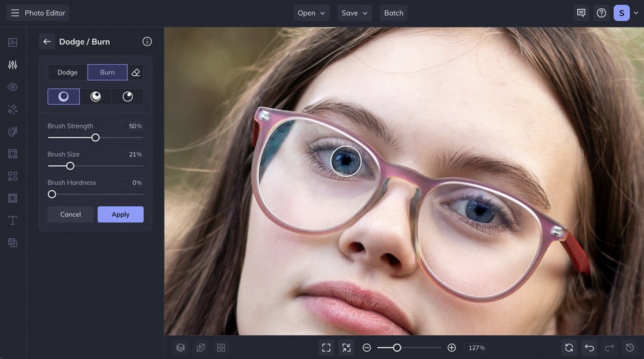This screenshot has height=359, width=644.
Task: Open the help question mark icon
Action: tap(601, 13)
